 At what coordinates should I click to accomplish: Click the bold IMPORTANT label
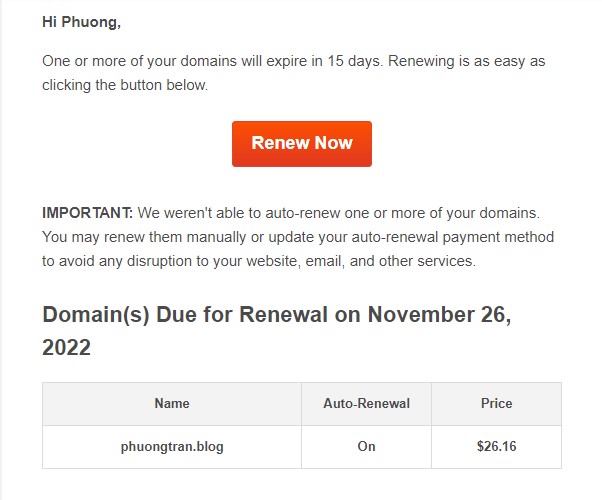[87, 213]
